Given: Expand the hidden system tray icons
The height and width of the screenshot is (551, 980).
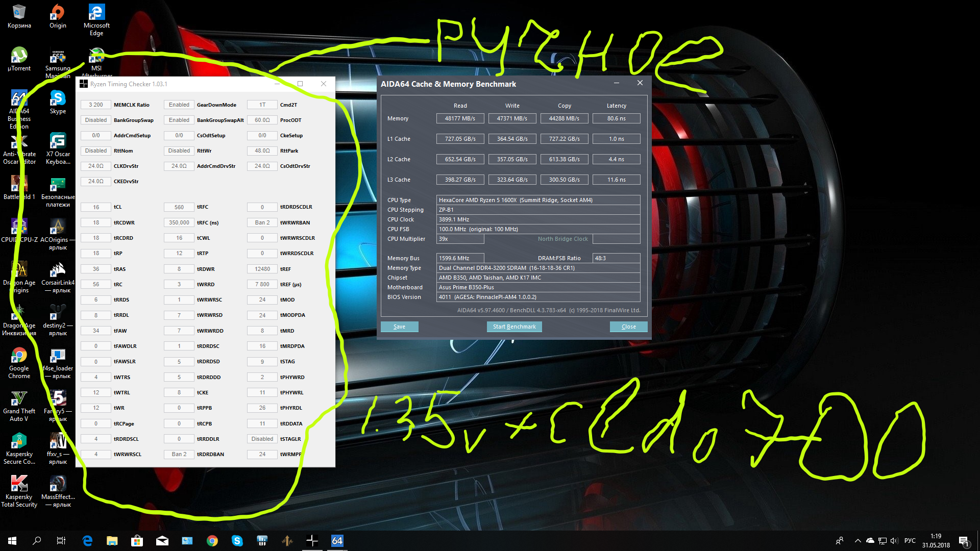Looking at the screenshot, I should (x=857, y=541).
